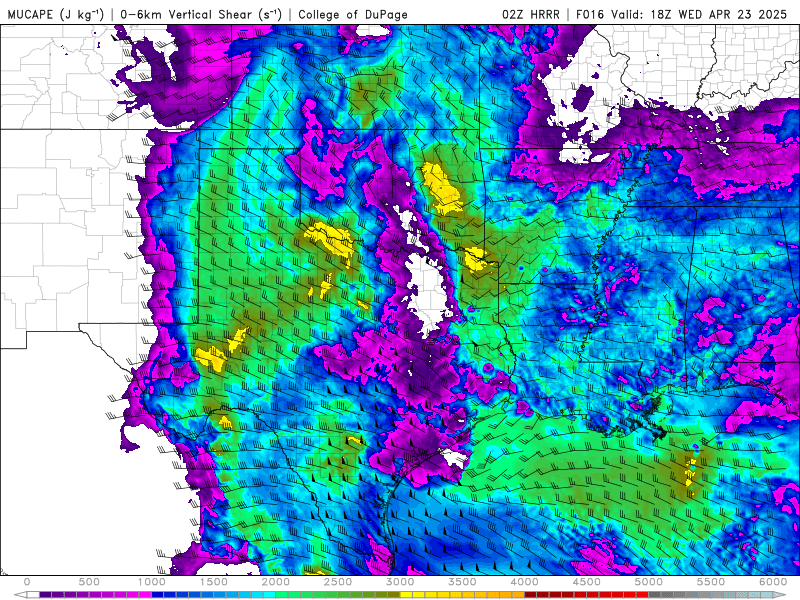This screenshot has width=800, height=600.
Task: Click the right arrow end of color bar
Action: tap(780, 595)
